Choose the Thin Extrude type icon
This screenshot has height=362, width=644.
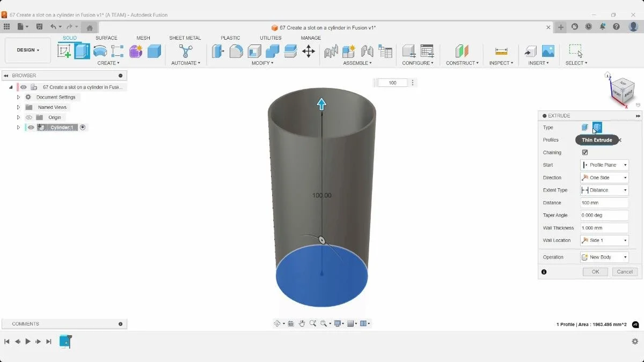click(x=597, y=128)
